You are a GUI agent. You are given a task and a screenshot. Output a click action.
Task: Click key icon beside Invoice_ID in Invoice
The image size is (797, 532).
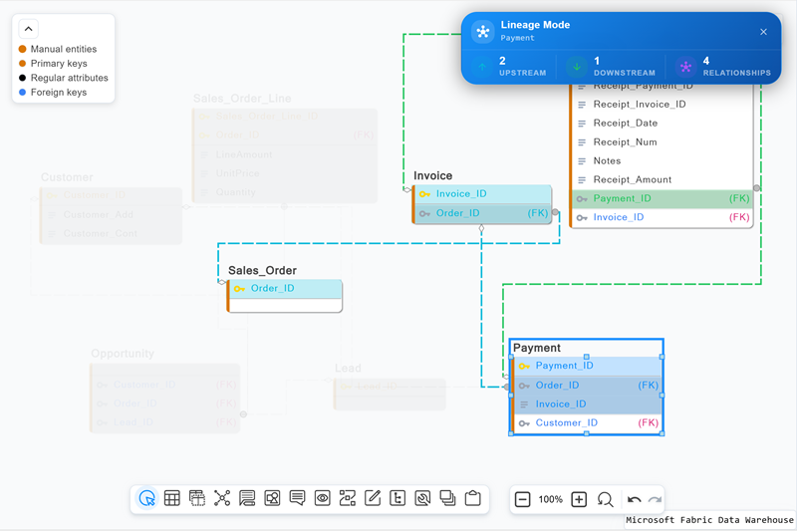[425, 194]
